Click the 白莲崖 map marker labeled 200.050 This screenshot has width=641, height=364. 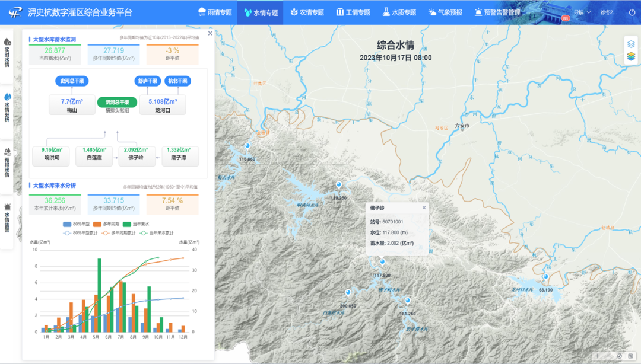tap(348, 293)
